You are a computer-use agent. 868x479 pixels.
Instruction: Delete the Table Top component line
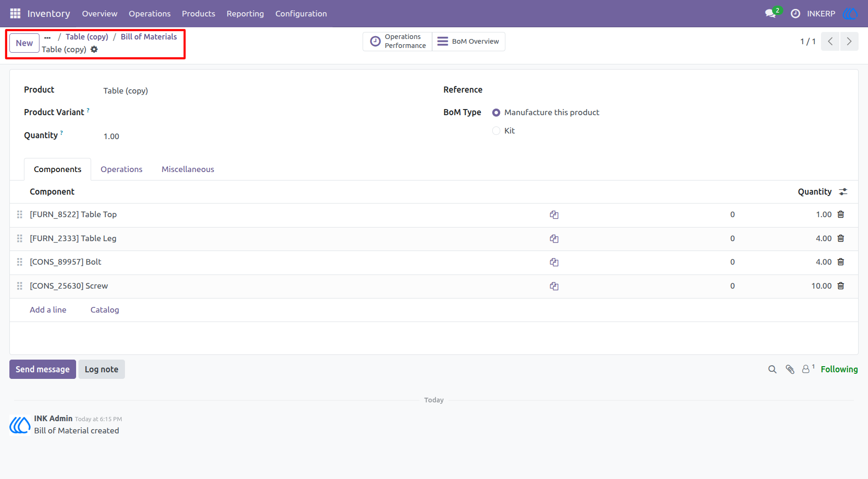click(841, 214)
